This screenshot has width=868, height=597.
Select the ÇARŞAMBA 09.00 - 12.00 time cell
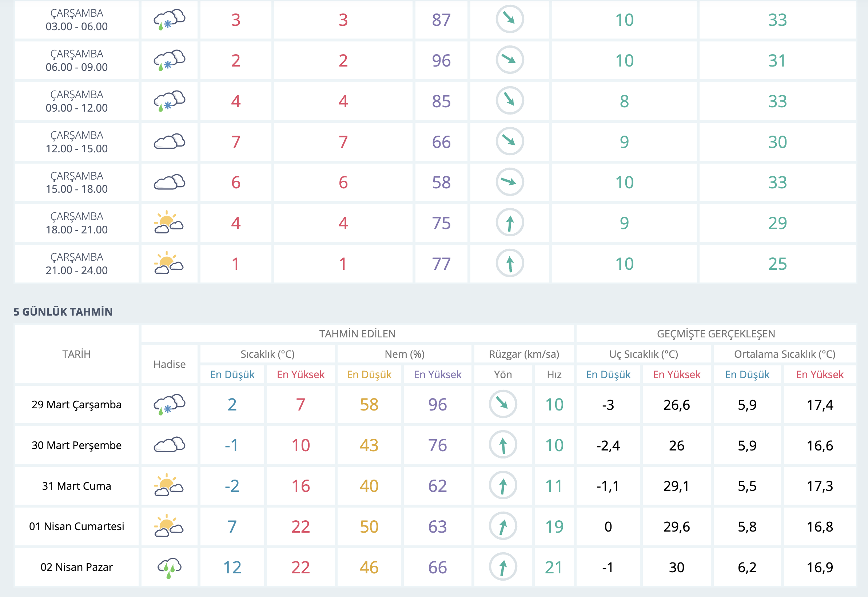[76, 101]
